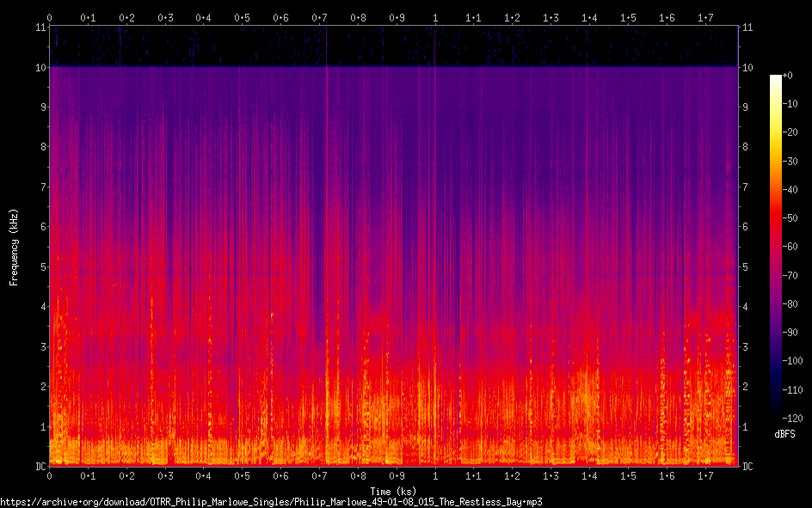Image resolution: width=812 pixels, height=508 pixels.
Task: Click the "Time (ks)" axis title
Action: point(393,491)
